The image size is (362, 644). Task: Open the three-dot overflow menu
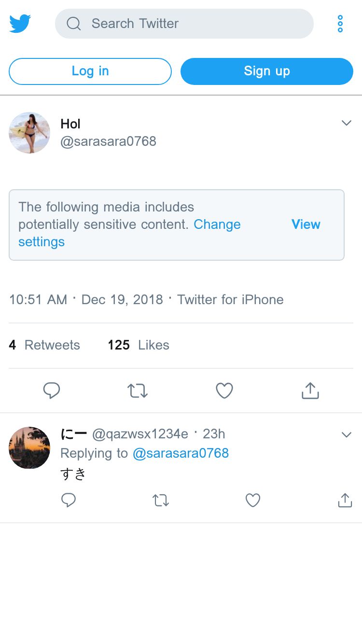pyautogui.click(x=340, y=24)
